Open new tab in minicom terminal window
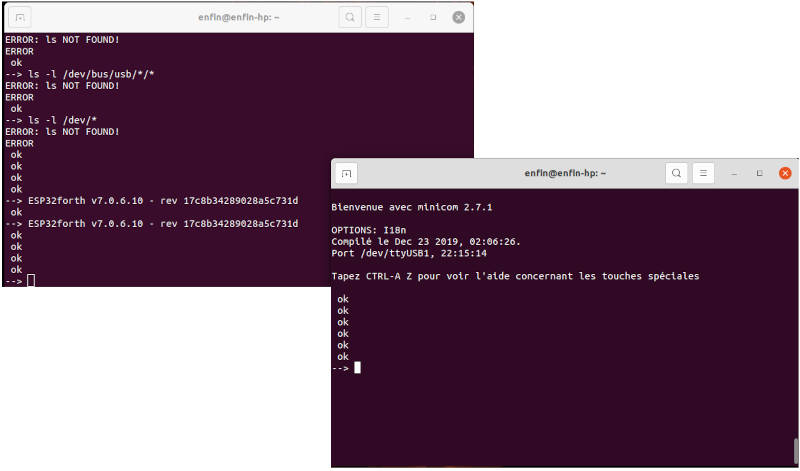This screenshot has width=800, height=471. pos(346,173)
